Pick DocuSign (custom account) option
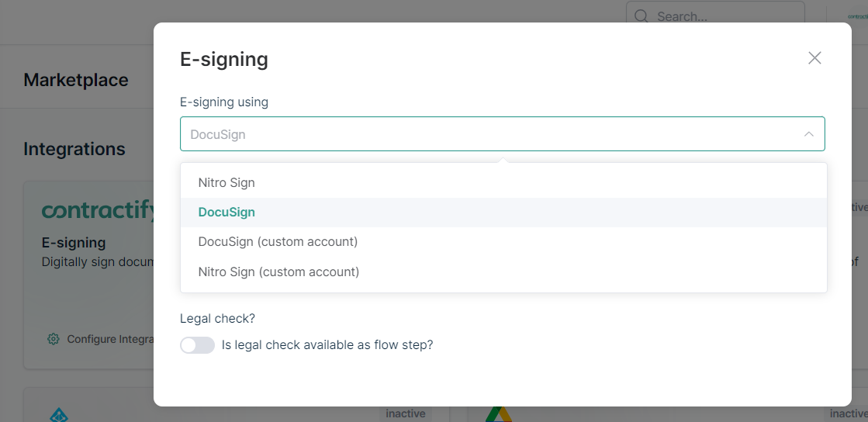This screenshot has height=422, width=868. [503, 242]
